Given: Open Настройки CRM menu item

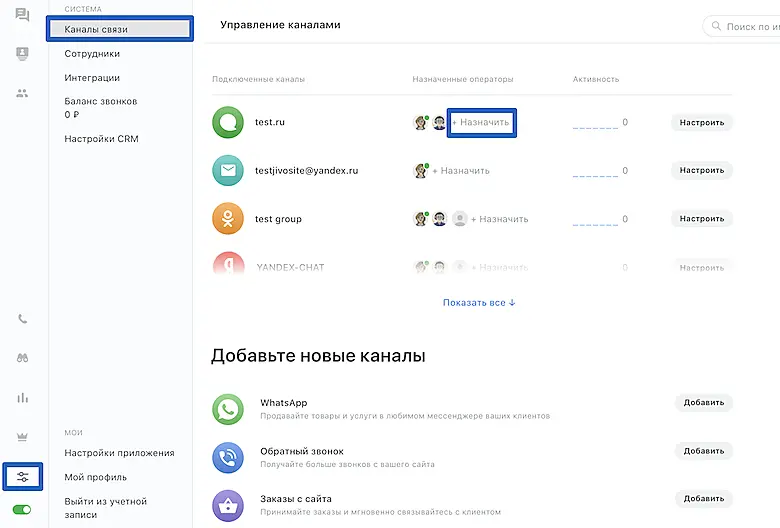Looking at the screenshot, I should tap(101, 139).
